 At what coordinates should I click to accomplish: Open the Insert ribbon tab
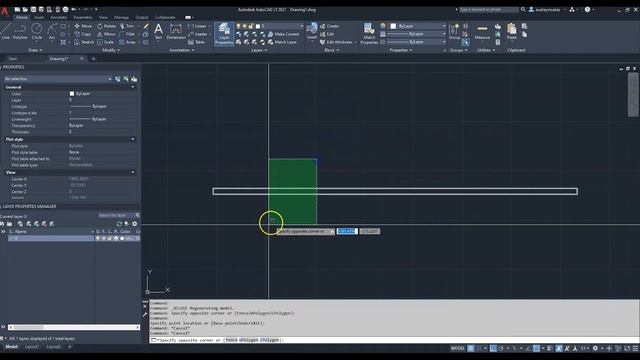(39, 18)
